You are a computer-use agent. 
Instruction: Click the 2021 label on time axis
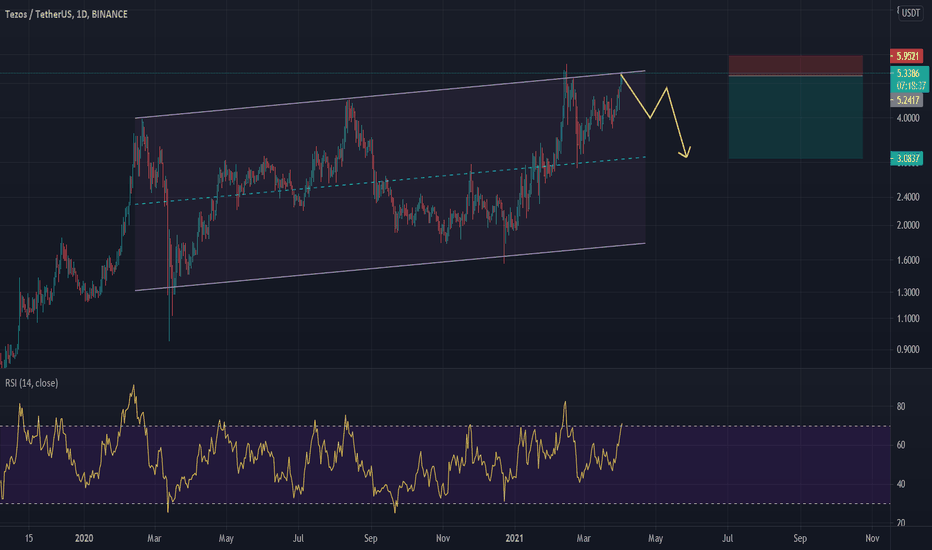tap(514, 538)
